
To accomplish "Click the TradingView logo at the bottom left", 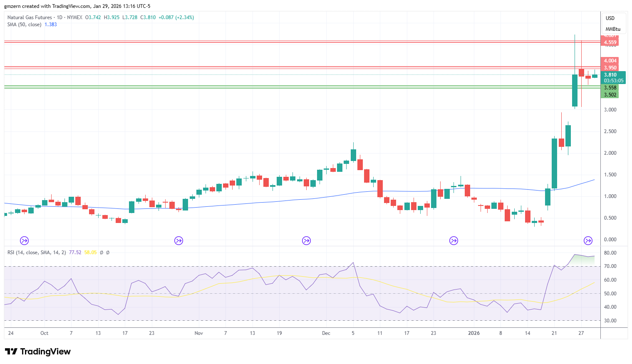I will click(38, 352).
